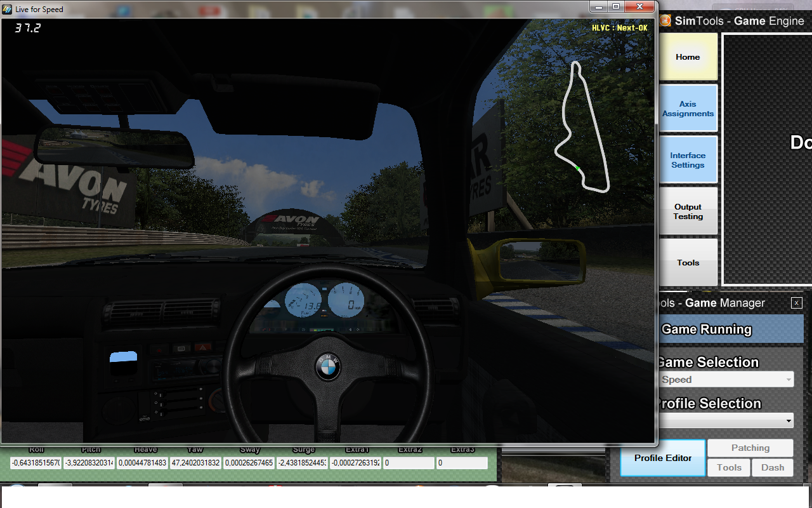Maximize the Live for Speed window
812x508 pixels.
click(615, 6)
